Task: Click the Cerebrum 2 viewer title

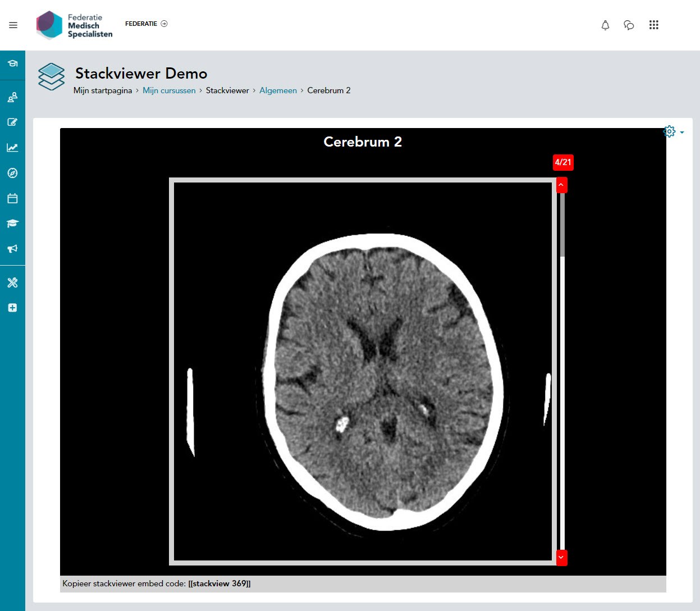Action: 363,142
